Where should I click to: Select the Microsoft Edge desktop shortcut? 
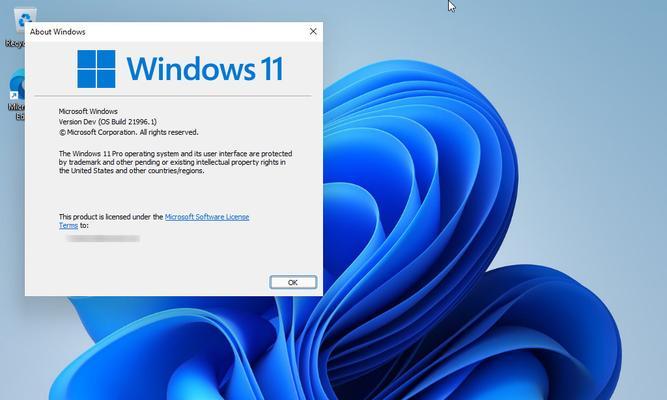coord(17,95)
